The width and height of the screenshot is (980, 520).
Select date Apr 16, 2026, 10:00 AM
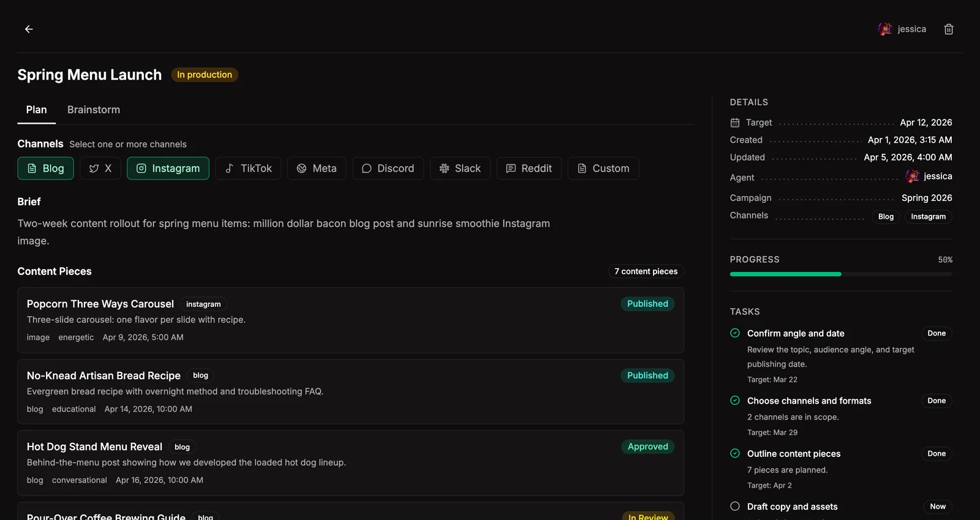tap(159, 480)
